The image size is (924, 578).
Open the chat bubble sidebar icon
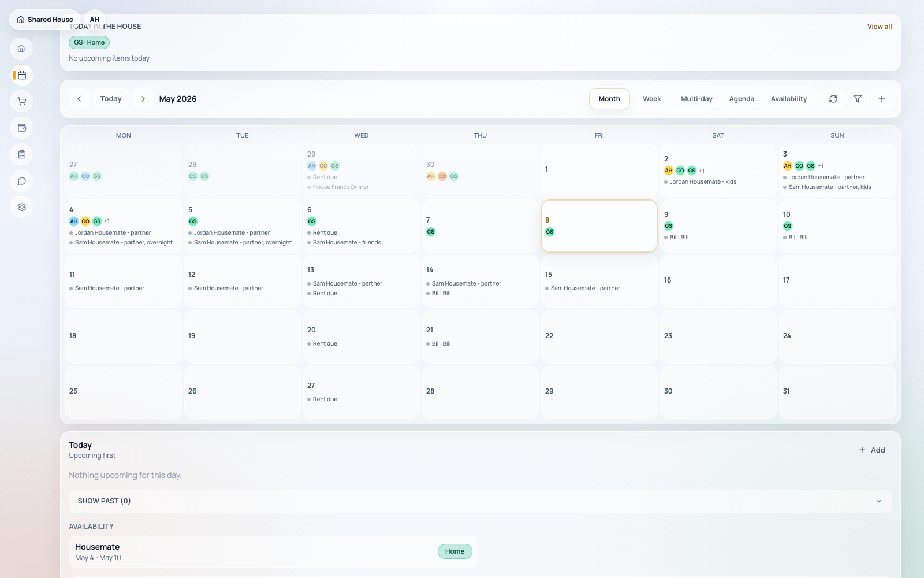pos(21,181)
